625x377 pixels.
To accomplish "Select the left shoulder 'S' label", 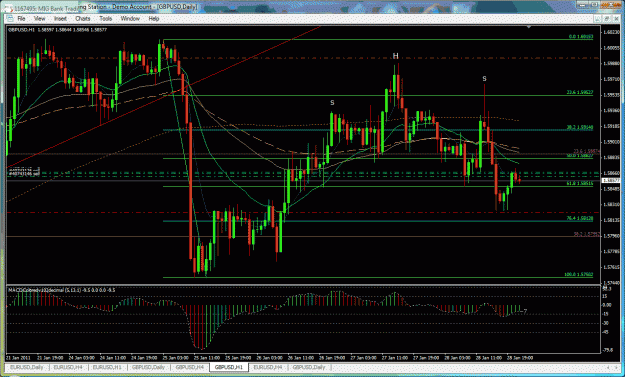I will [332, 103].
